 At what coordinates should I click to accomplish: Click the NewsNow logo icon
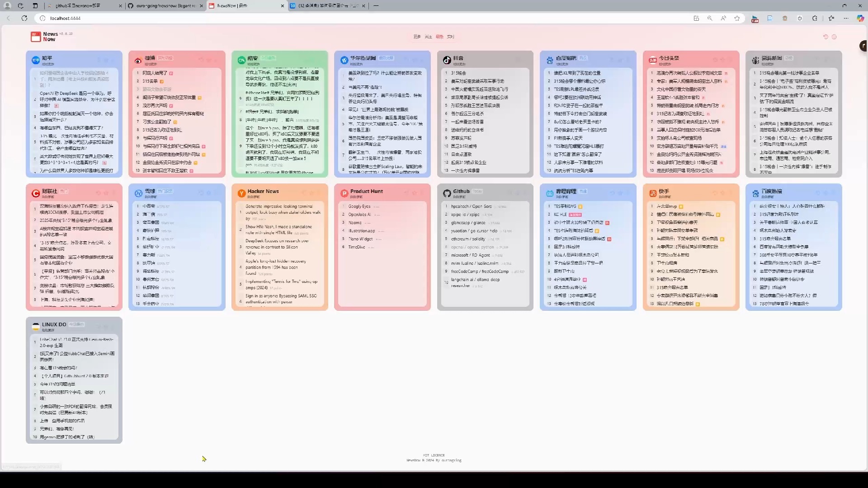(x=36, y=37)
